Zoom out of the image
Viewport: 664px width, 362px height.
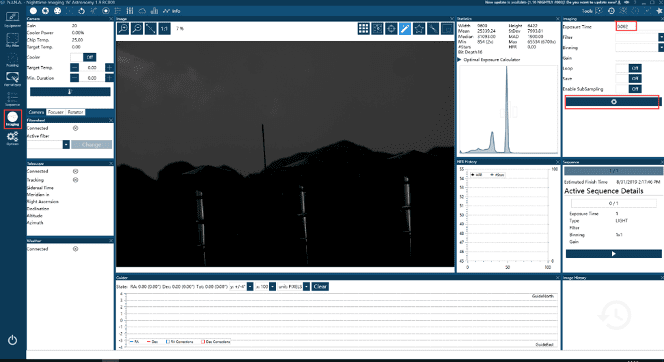(x=137, y=28)
